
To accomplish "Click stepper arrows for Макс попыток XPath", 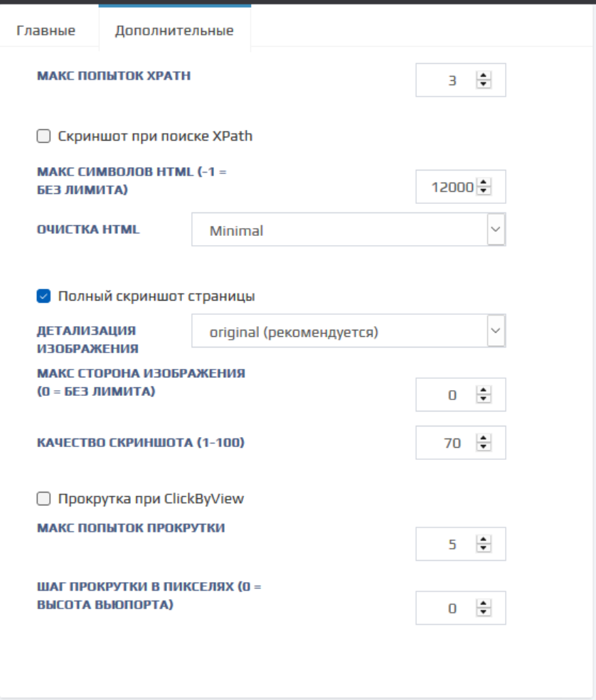I will [484, 81].
